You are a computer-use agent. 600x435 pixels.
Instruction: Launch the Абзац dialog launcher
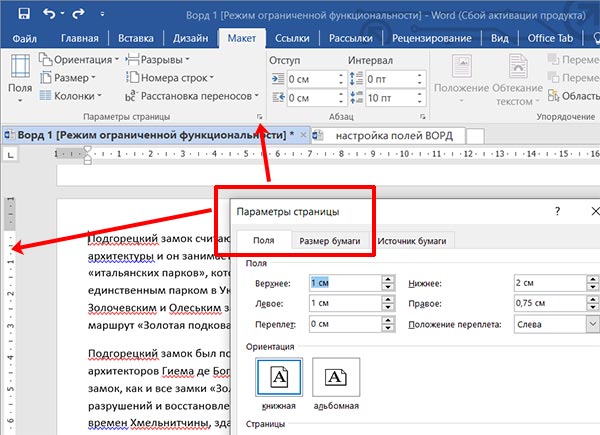[422, 117]
